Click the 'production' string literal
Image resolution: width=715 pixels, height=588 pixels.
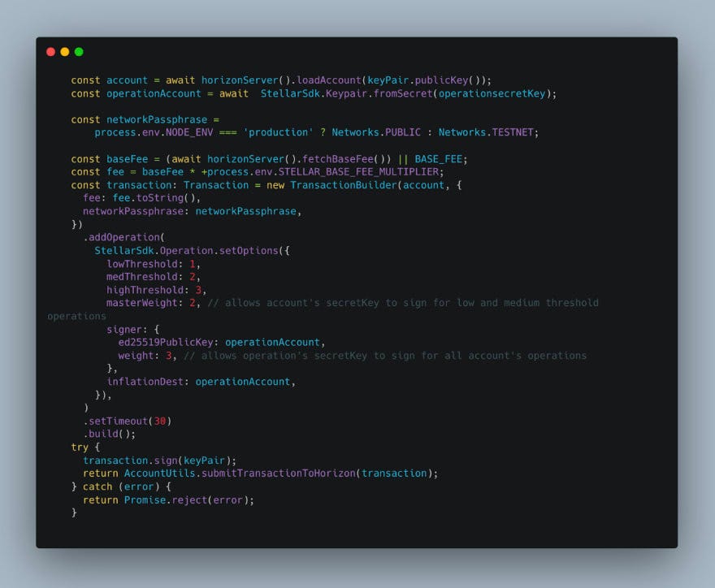pos(278,132)
